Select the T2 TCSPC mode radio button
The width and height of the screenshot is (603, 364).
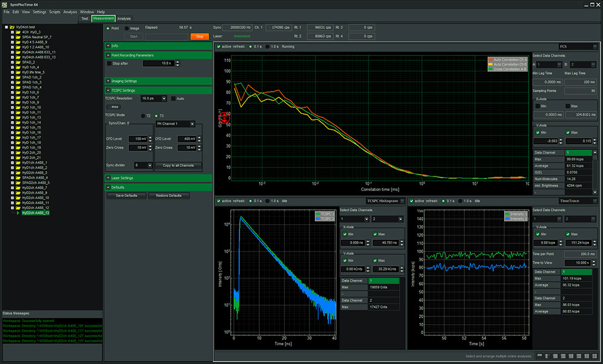point(142,115)
